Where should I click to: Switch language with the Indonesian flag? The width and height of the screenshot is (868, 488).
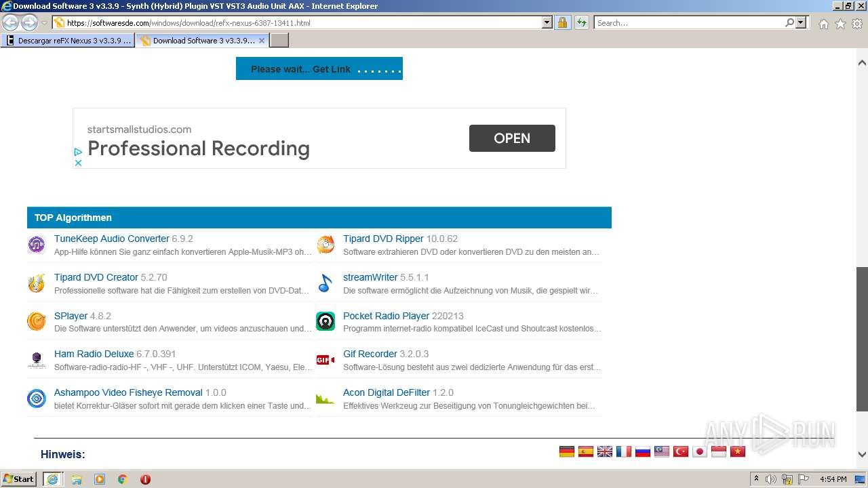click(x=719, y=451)
